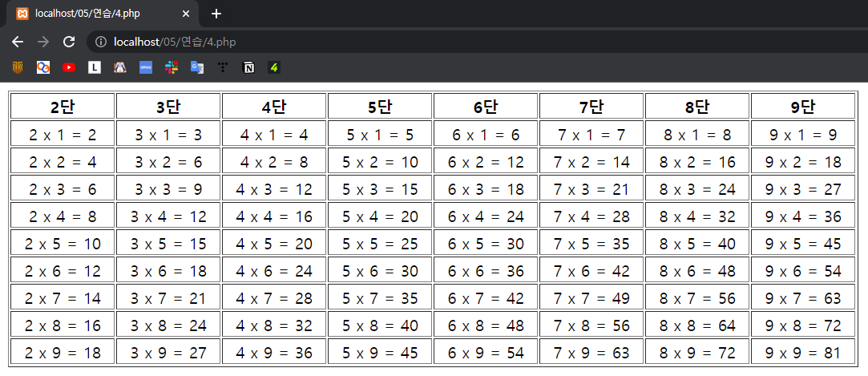
Task: Click the cell 7 x 7 = 49
Action: [x=591, y=298]
